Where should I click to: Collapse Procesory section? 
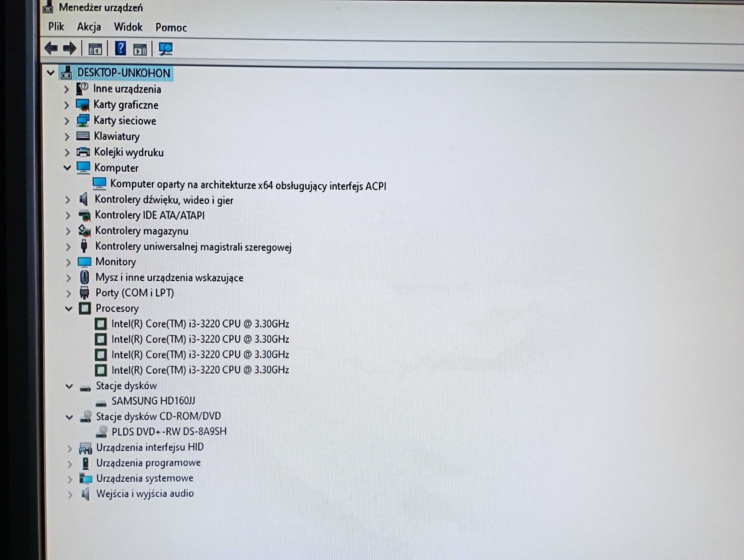(x=69, y=308)
